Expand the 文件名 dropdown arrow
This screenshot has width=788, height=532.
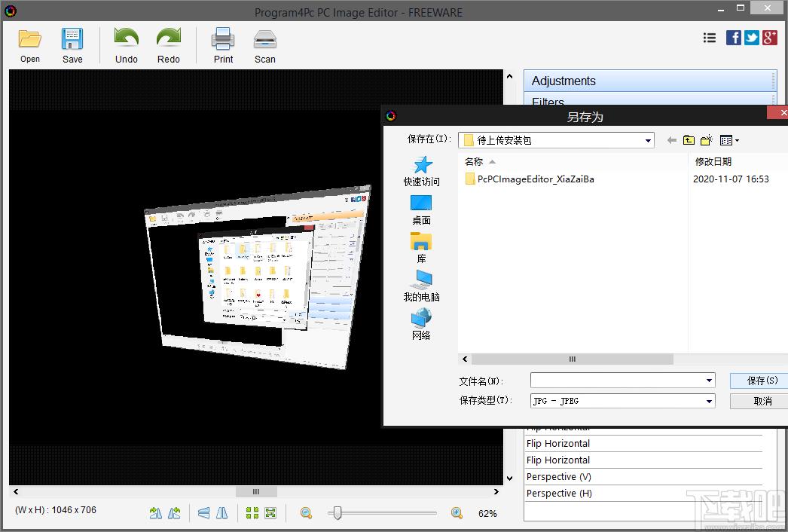click(709, 381)
